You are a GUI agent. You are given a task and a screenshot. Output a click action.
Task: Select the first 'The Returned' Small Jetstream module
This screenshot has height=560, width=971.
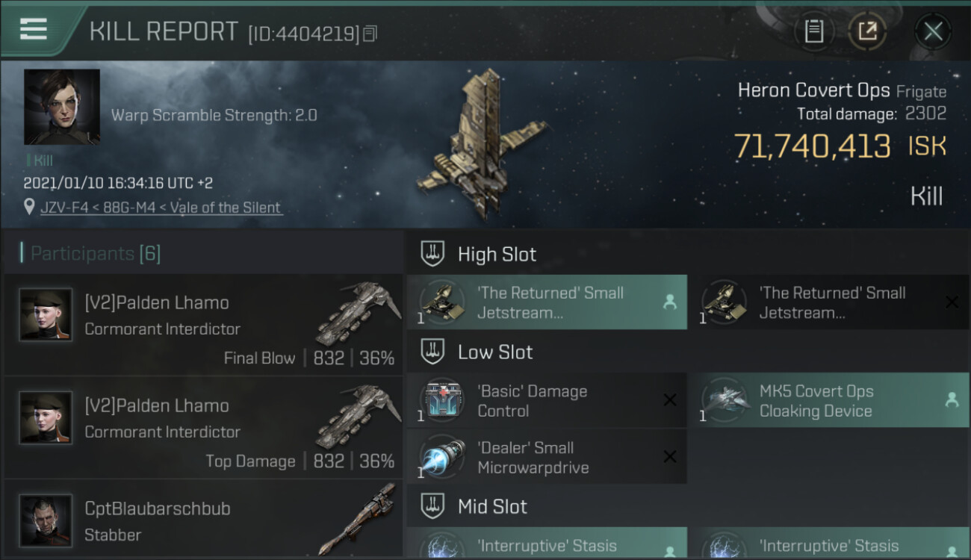547,302
